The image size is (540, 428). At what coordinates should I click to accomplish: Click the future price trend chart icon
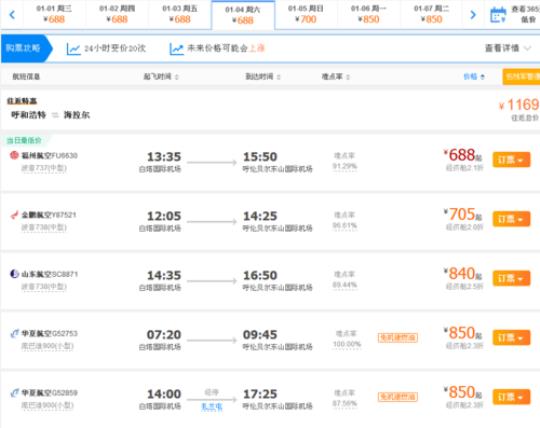pyautogui.click(x=176, y=49)
